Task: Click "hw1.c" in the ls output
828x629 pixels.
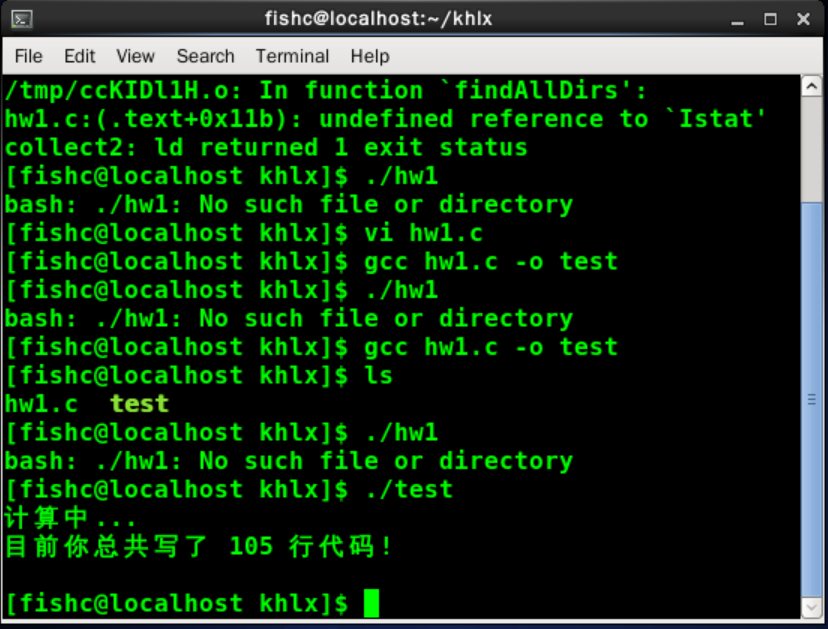Action: pyautogui.click(x=41, y=404)
